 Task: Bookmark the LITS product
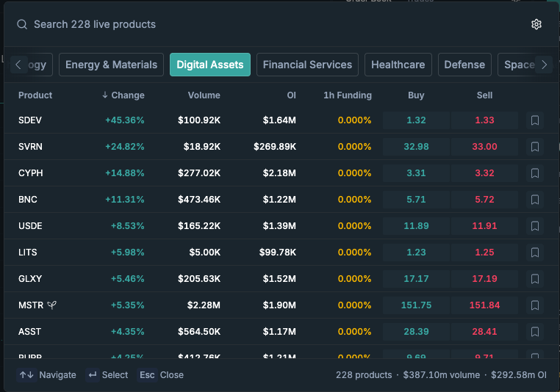(x=534, y=253)
